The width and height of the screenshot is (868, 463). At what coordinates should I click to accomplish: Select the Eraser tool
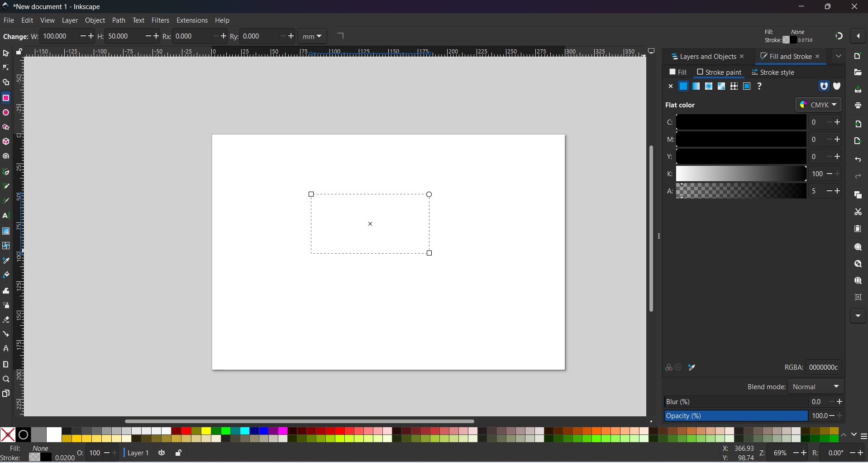tap(6, 320)
